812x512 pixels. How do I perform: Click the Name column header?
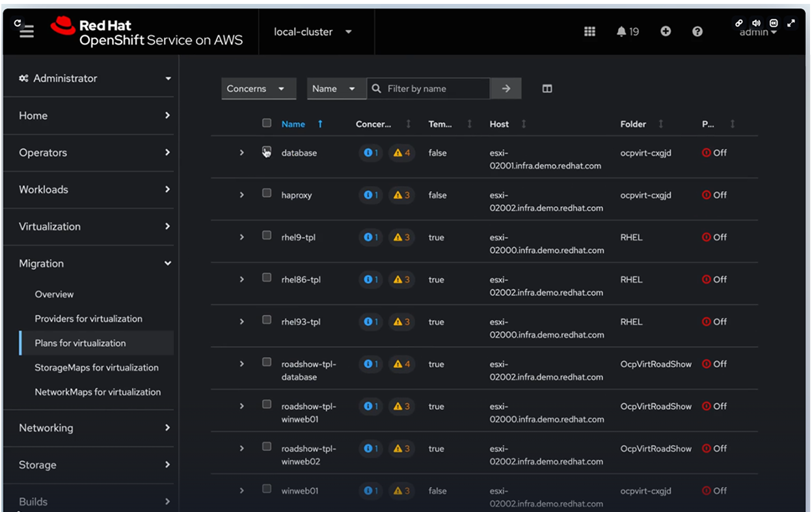293,124
